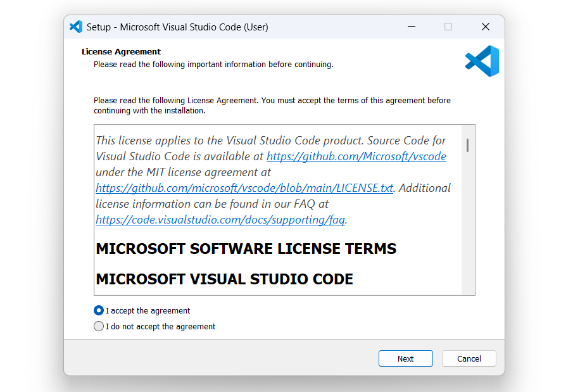This screenshot has height=392, width=573.
Task: Open the code.visualstudio.com FAQ link
Action: pos(219,220)
